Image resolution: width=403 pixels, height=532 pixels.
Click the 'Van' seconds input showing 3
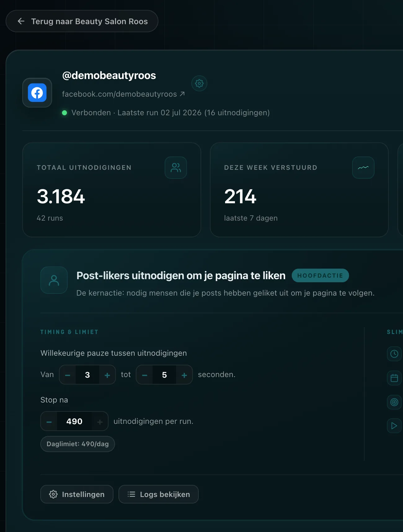[87, 375]
